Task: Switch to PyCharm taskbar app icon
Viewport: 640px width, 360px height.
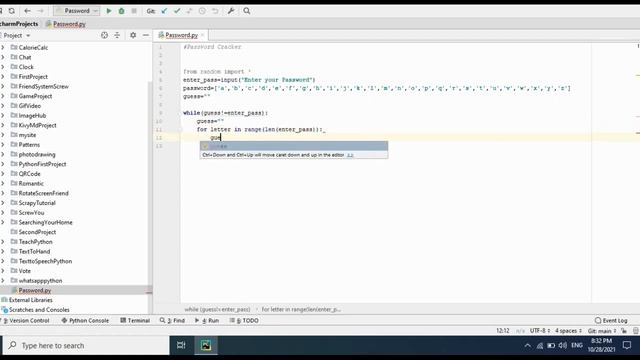Action: [x=206, y=345]
